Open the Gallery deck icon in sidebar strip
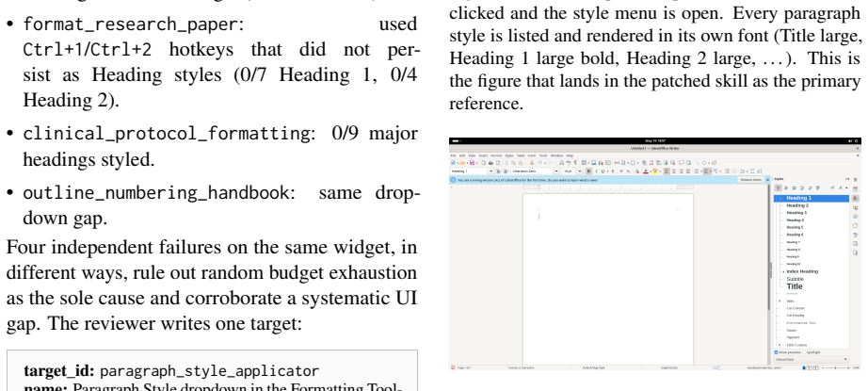This screenshot has width=868, height=391. (855, 207)
